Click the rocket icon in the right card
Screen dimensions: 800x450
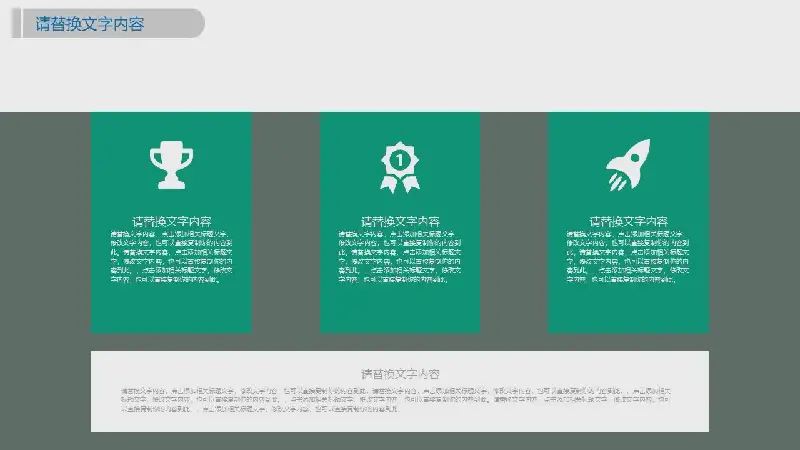click(x=629, y=165)
